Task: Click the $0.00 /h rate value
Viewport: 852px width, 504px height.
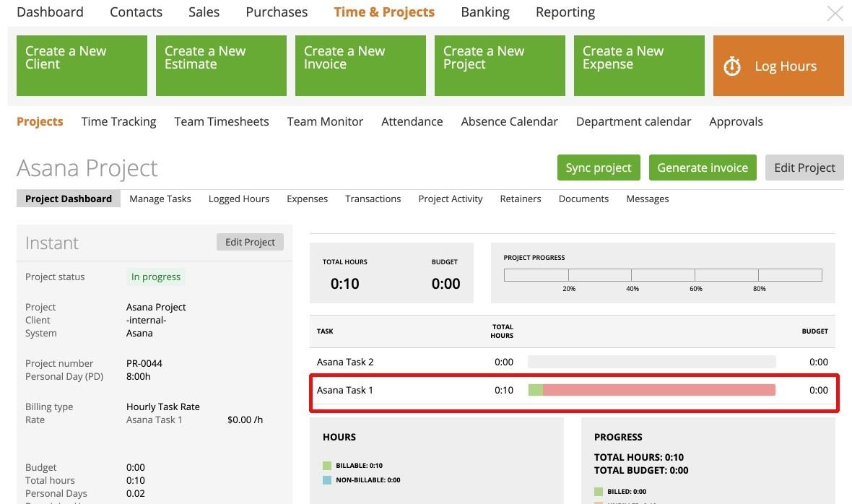Action: 245,420
